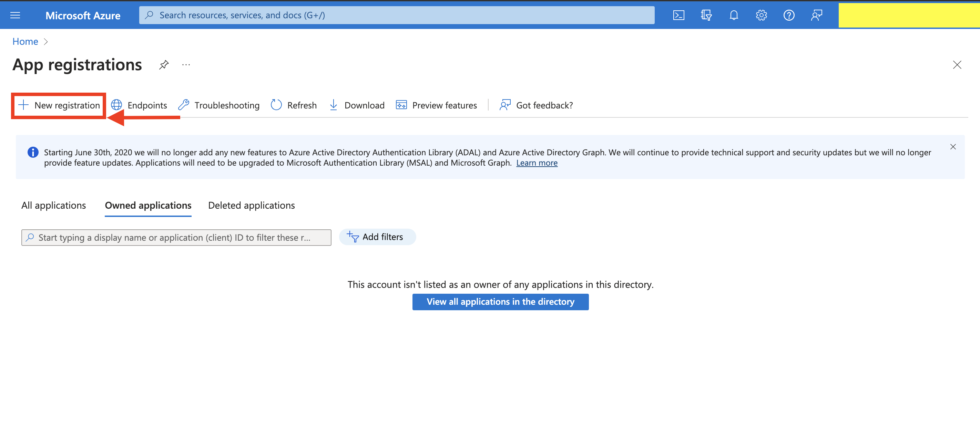Focus the display name filter field
The image size is (980, 438).
176,238
